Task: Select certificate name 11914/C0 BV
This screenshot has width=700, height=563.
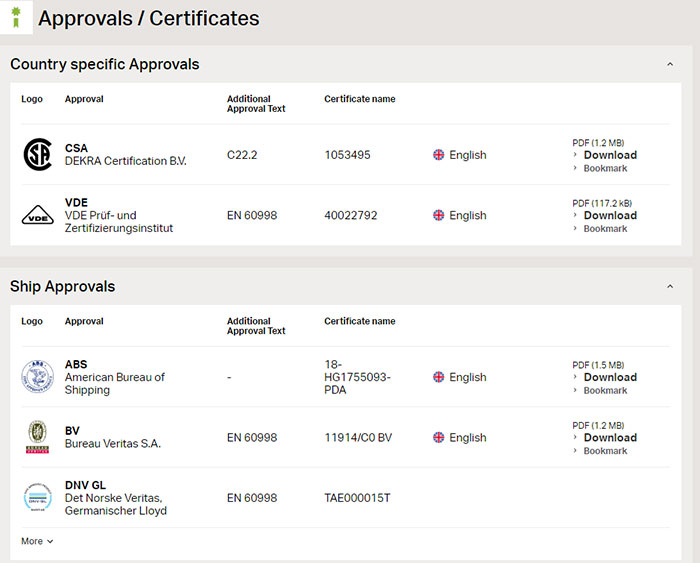Action: click(x=358, y=438)
